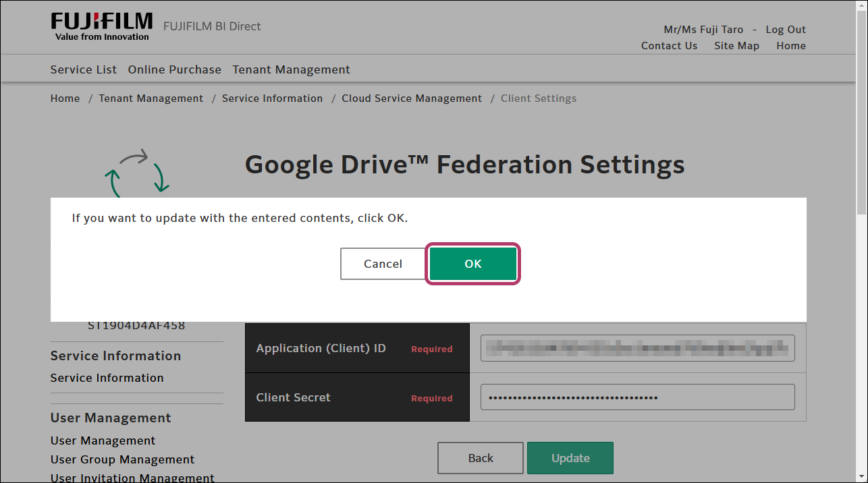The width and height of the screenshot is (868, 483).
Task: Click the Back button
Action: (x=480, y=458)
